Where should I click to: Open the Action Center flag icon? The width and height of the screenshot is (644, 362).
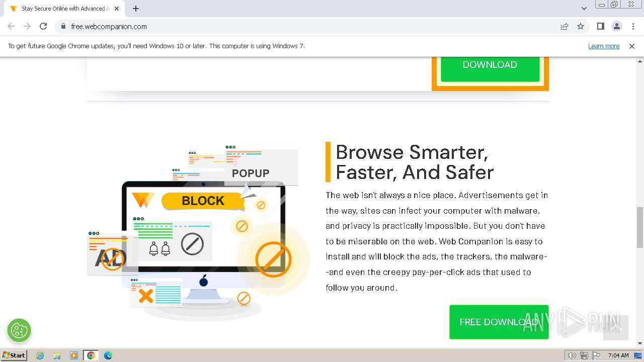595,355
